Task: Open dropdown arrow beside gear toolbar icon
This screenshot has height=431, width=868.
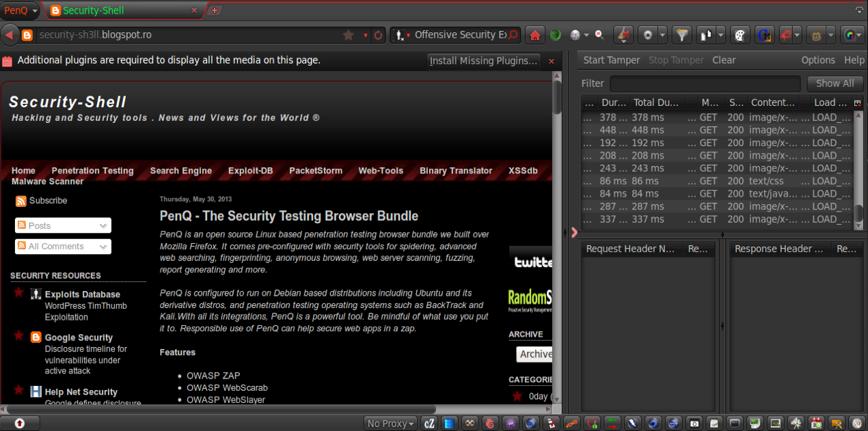Action: [x=663, y=35]
